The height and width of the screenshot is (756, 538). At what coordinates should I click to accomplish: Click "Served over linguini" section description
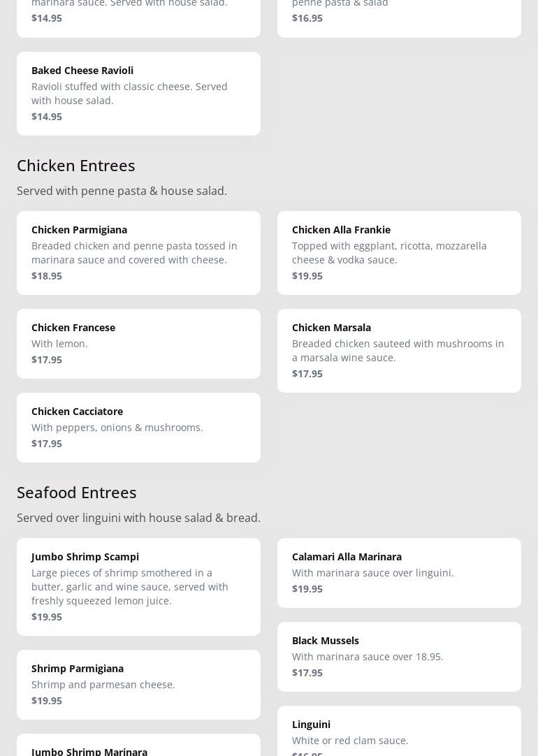pyautogui.click(x=138, y=518)
